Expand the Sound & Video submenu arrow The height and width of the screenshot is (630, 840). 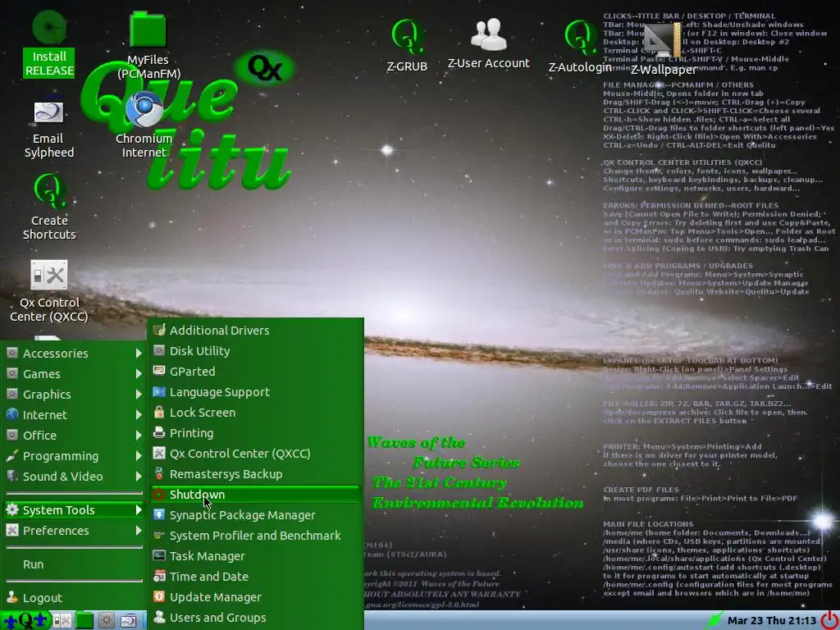pos(139,477)
